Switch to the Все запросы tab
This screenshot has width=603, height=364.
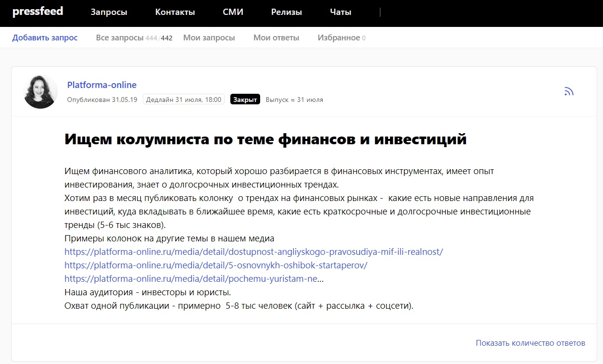click(120, 38)
